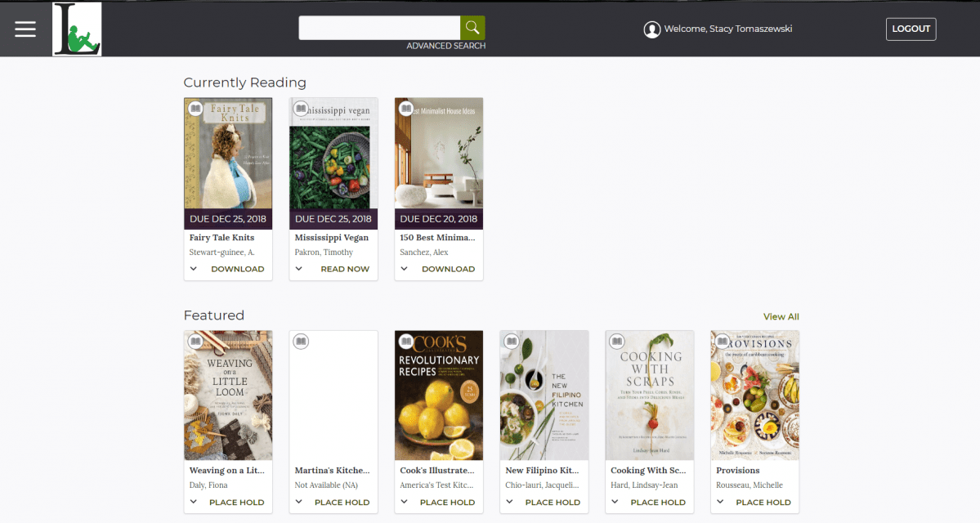Click ebook format icon on Cook's Revolutionary Recipes
The width and height of the screenshot is (980, 523).
click(x=406, y=342)
